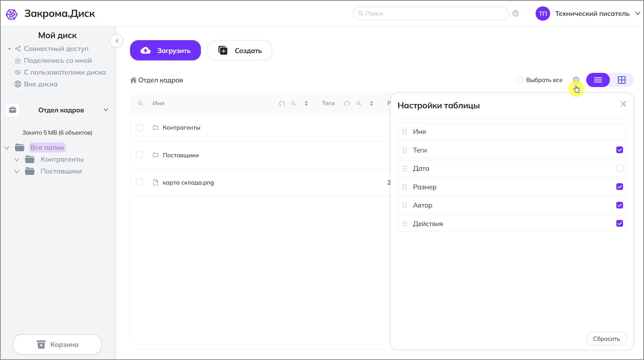
Task: Open table settings gear icon
Action: pos(576,80)
